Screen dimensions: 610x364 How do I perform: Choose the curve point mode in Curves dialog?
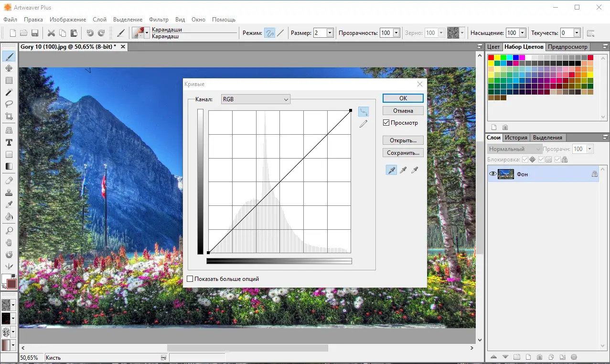364,112
